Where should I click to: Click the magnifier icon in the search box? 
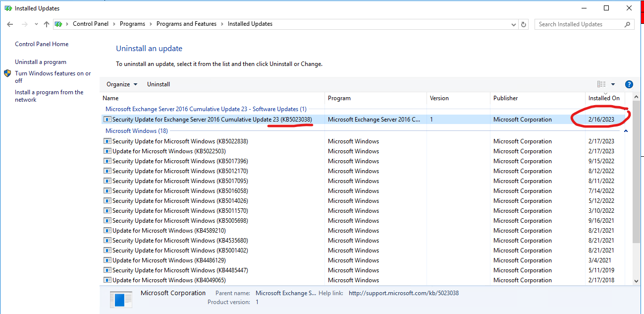click(627, 24)
